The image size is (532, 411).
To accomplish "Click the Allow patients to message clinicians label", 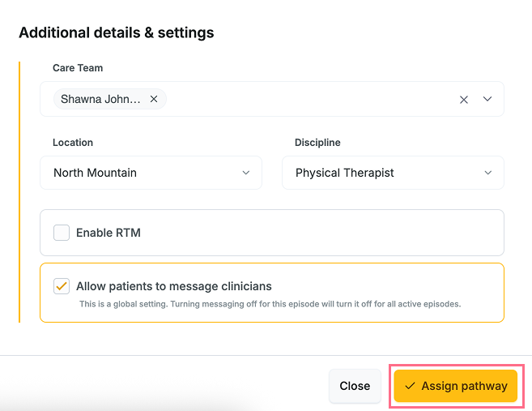I will [174, 286].
